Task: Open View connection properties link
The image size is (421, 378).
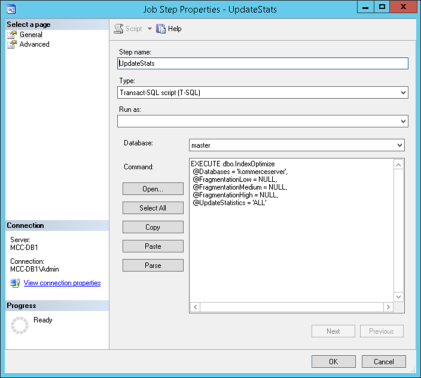Action: (x=62, y=283)
